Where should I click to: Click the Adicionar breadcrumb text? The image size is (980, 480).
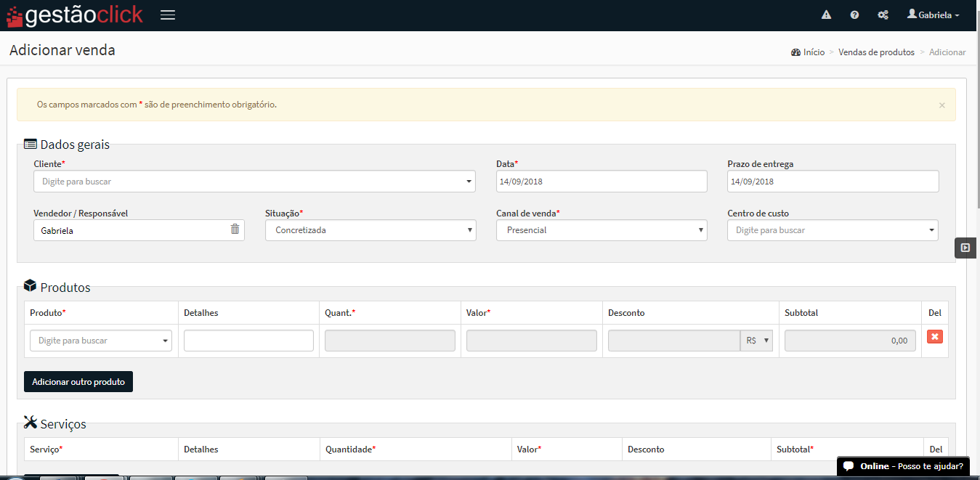pyautogui.click(x=947, y=52)
